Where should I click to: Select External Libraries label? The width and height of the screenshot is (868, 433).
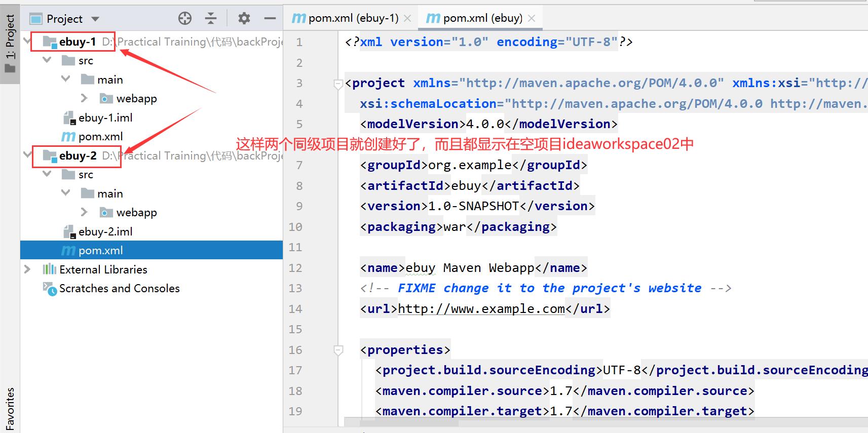[x=103, y=269]
